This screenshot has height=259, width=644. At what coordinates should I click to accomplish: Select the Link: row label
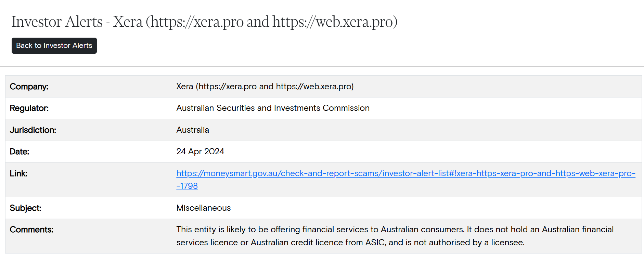click(x=18, y=173)
